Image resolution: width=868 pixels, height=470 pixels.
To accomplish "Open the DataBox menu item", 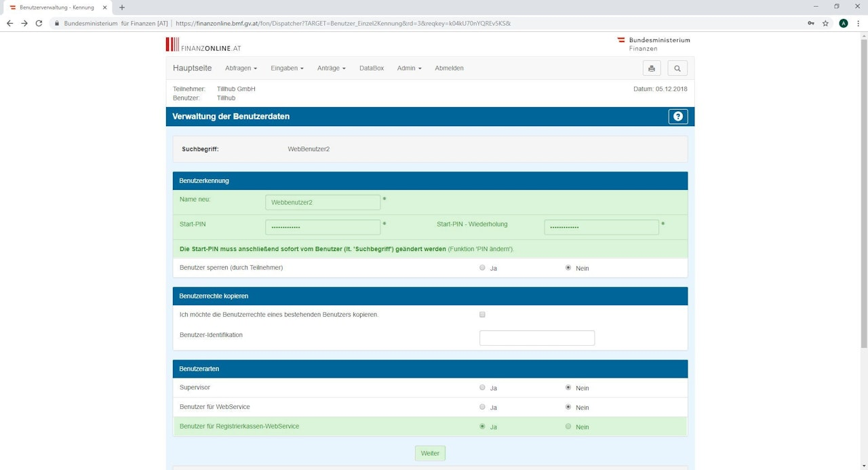I will coord(372,68).
